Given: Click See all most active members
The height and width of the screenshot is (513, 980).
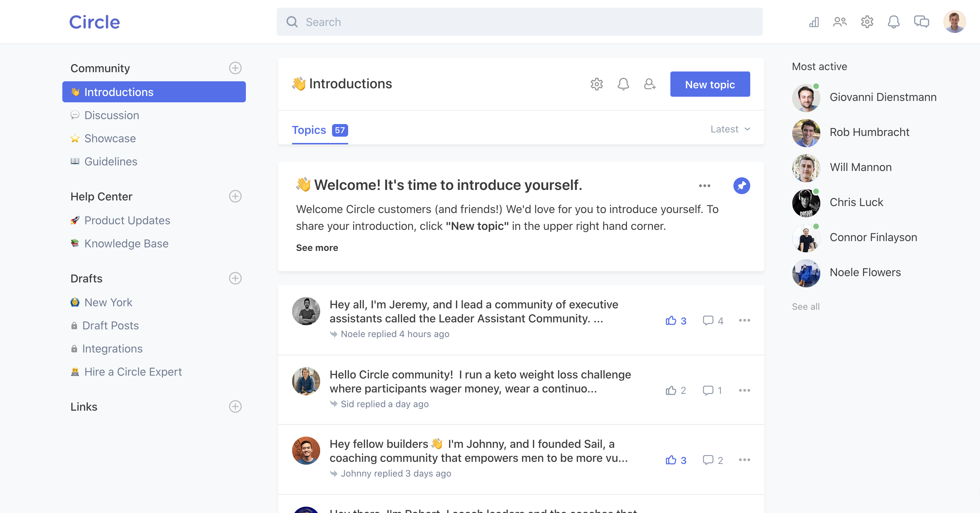Looking at the screenshot, I should pos(806,307).
